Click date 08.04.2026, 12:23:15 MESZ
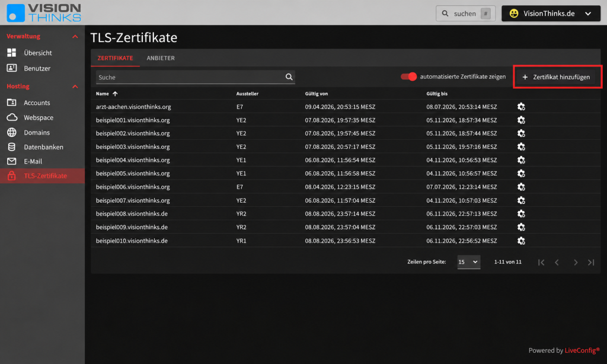This screenshot has width=607, height=364. pos(340,187)
